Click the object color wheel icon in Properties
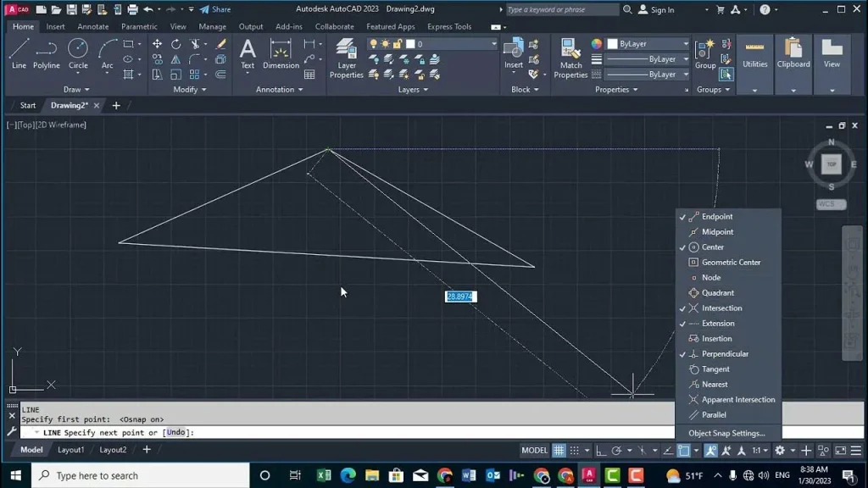Viewport: 868px width, 488px height. [x=596, y=44]
